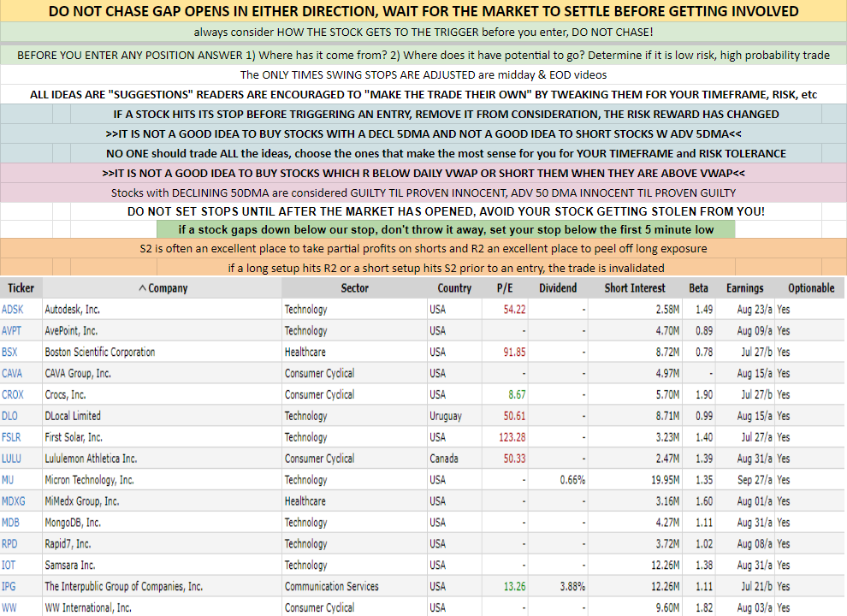Image resolution: width=847 pixels, height=616 pixels.
Task: Open the AVPT ticker link
Action: click(11, 331)
